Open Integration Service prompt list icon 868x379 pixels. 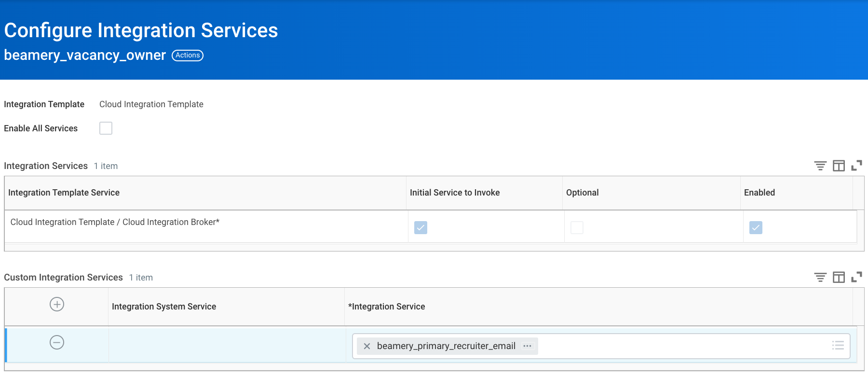point(838,345)
